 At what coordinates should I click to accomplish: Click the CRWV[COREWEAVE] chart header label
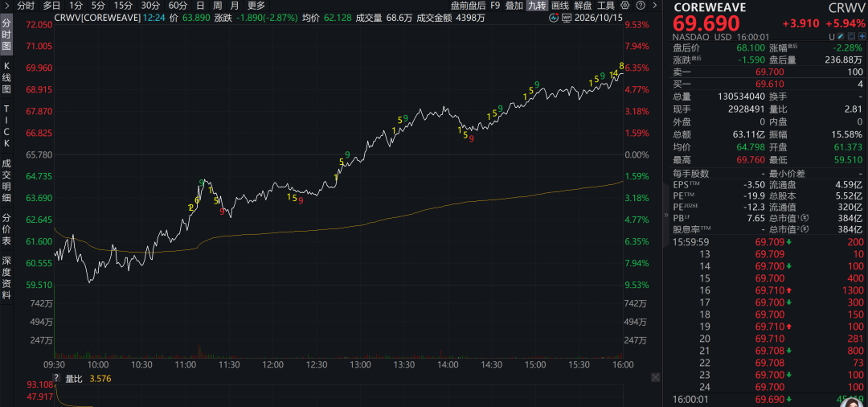(x=97, y=18)
